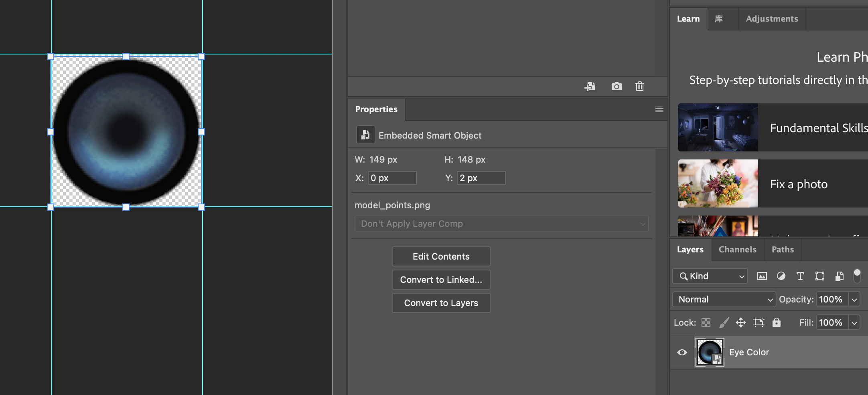This screenshot has height=395, width=868.
Task: Lock all attributes with the padlock icon
Action: pos(777,322)
